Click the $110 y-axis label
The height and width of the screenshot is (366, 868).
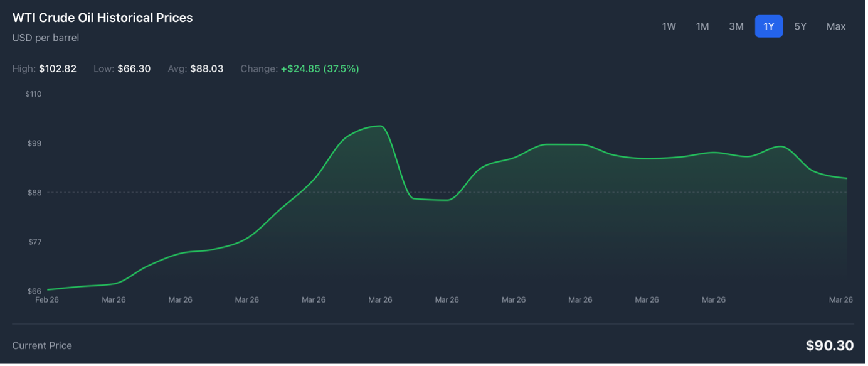click(x=33, y=94)
